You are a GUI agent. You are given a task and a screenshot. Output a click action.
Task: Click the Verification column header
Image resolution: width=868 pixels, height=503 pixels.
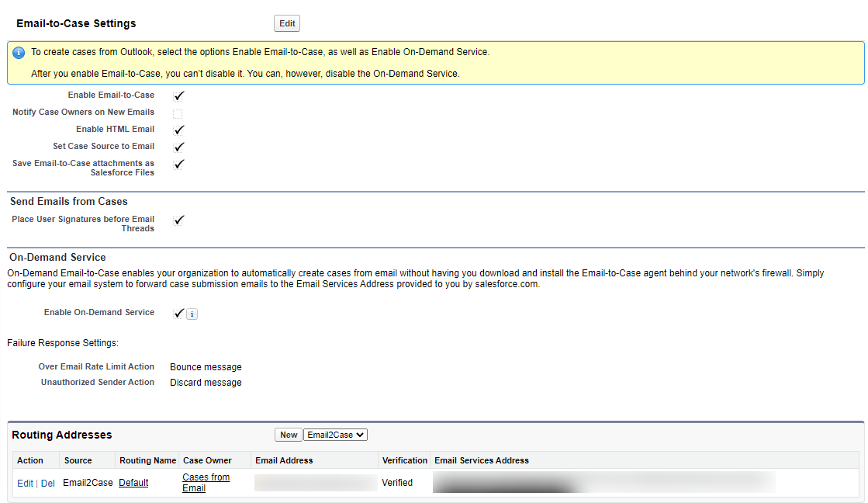click(404, 460)
